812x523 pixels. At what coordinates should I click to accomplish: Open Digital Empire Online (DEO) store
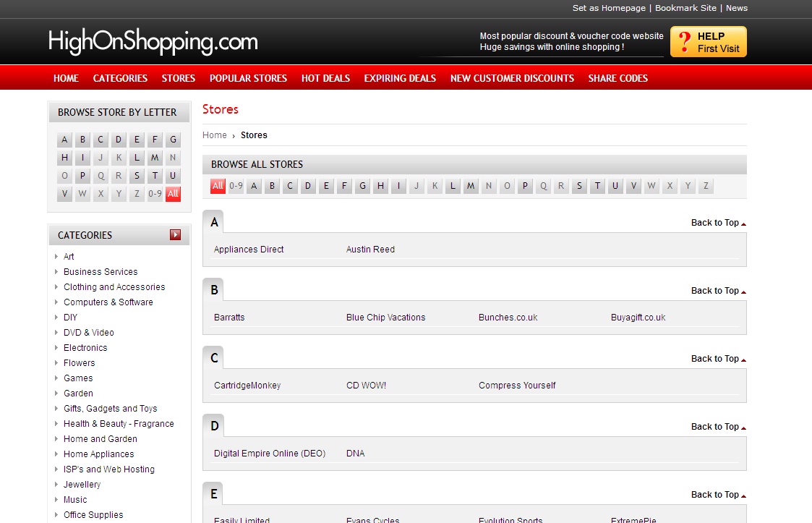coord(270,453)
